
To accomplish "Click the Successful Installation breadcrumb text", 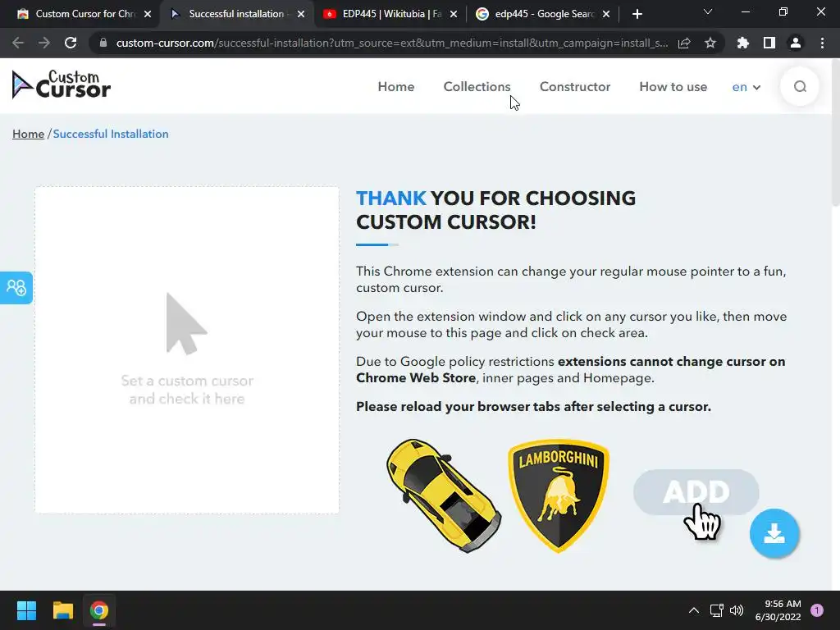I will (x=111, y=134).
